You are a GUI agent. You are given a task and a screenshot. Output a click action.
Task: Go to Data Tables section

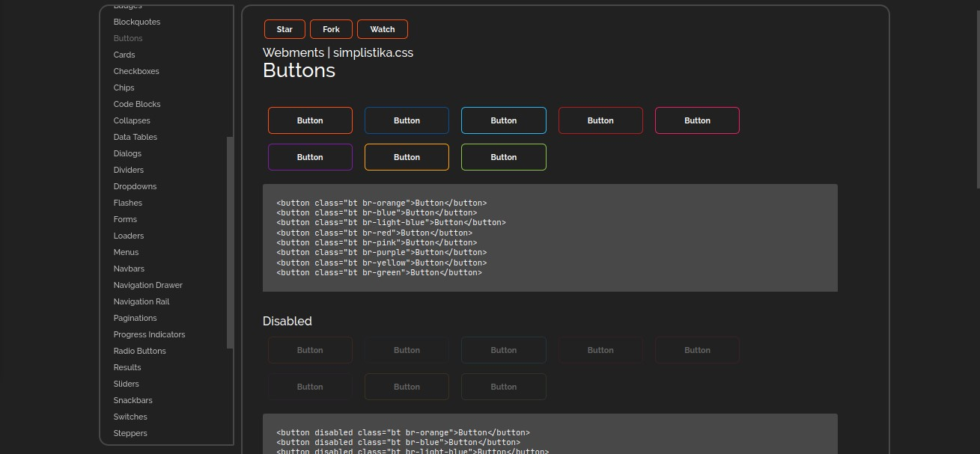[136, 137]
